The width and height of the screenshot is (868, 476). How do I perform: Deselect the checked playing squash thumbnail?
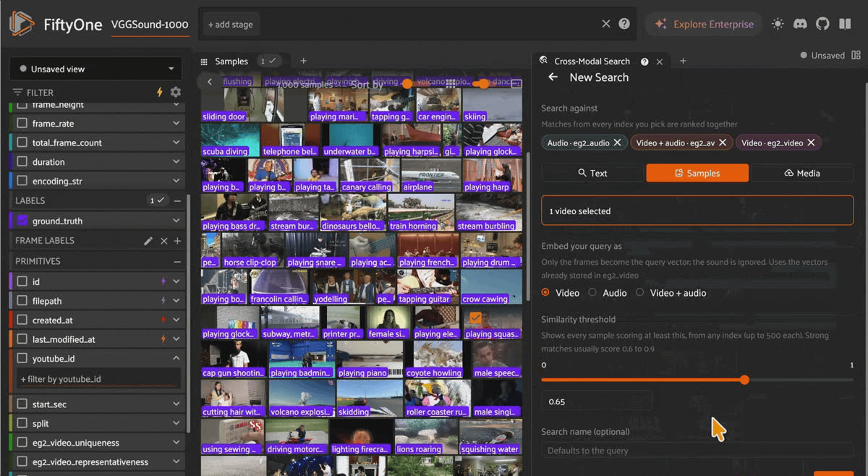pyautogui.click(x=475, y=318)
